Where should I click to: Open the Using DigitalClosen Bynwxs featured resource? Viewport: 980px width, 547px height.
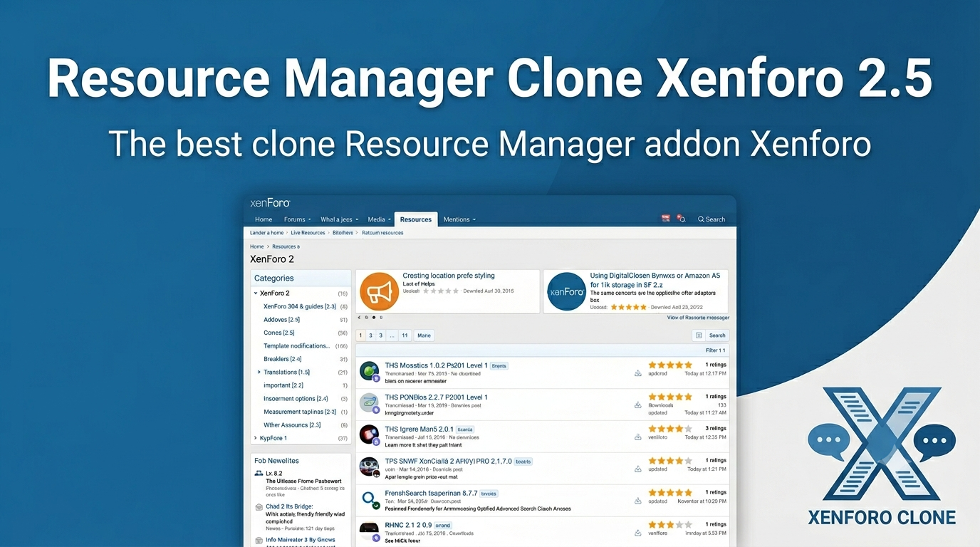point(655,280)
